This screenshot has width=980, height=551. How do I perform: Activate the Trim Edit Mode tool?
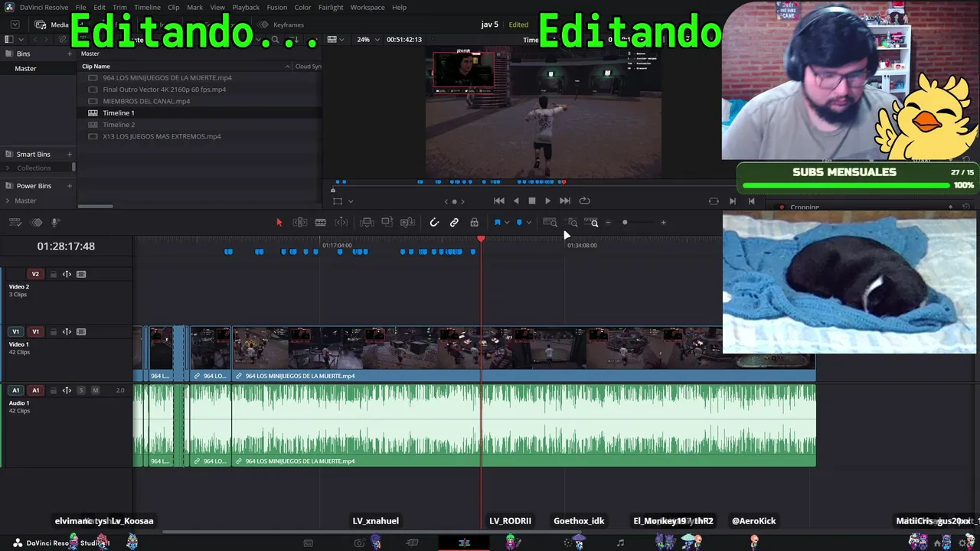point(300,223)
